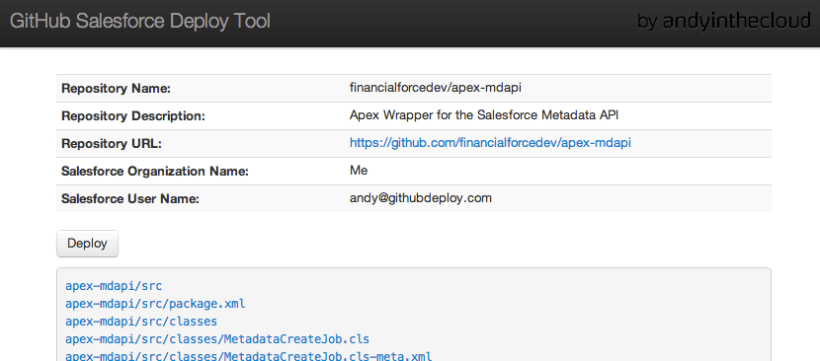Click the organization name value 'Me'

[359, 171]
